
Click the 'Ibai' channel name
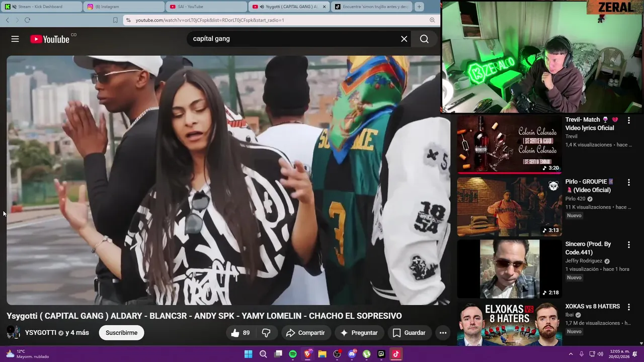point(570,315)
